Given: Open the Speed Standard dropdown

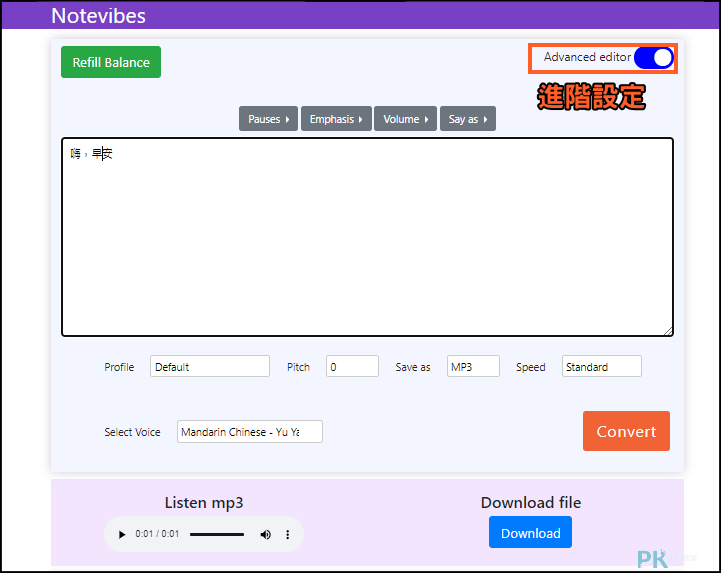Looking at the screenshot, I should point(601,367).
